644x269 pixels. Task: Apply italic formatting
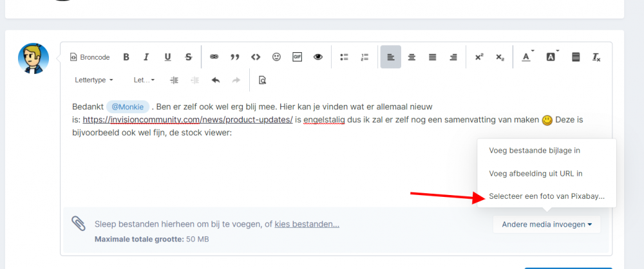coord(146,57)
